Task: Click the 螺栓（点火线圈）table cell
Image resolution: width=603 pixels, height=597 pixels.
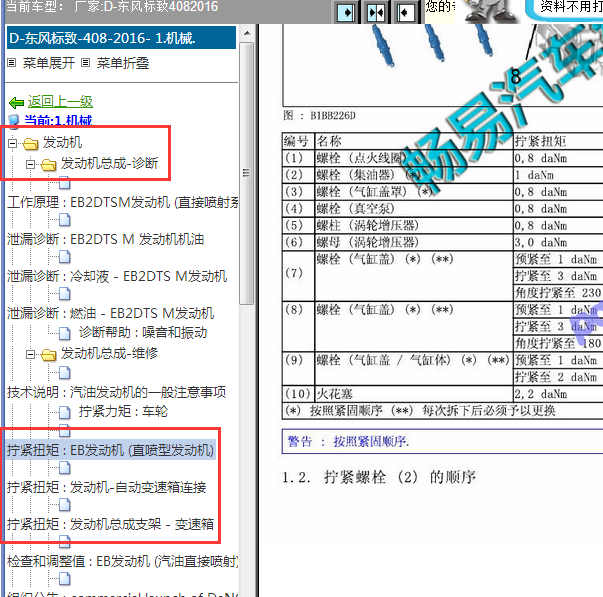Action: [x=414, y=158]
